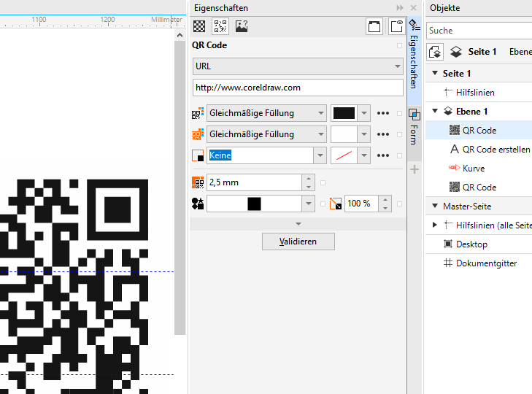Switch properties panel to scroll mode

[x=374, y=26]
